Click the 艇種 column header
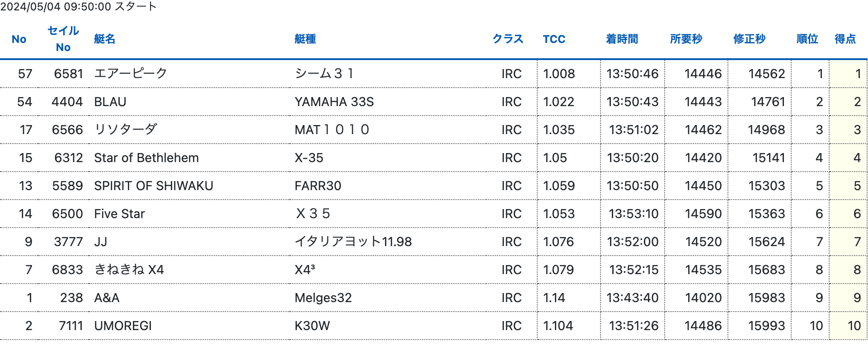This screenshot has width=868, height=345. point(305,39)
